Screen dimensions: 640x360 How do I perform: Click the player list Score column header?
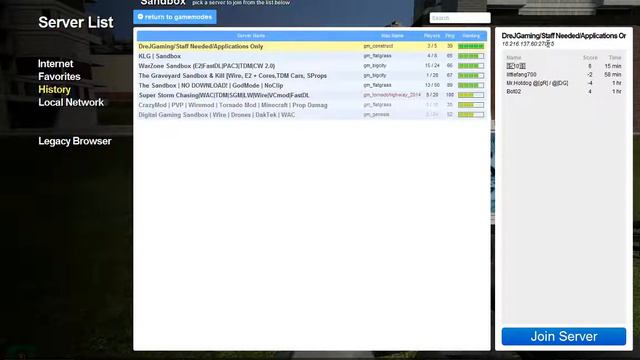[x=590, y=58]
